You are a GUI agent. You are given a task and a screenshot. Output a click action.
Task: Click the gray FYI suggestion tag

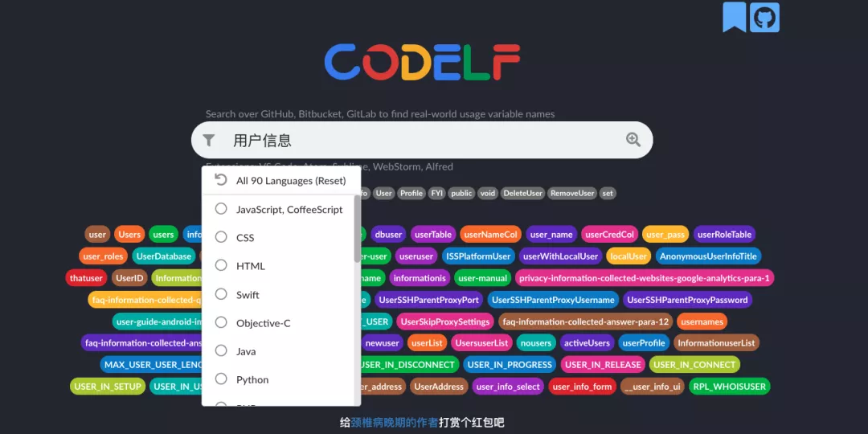point(436,193)
